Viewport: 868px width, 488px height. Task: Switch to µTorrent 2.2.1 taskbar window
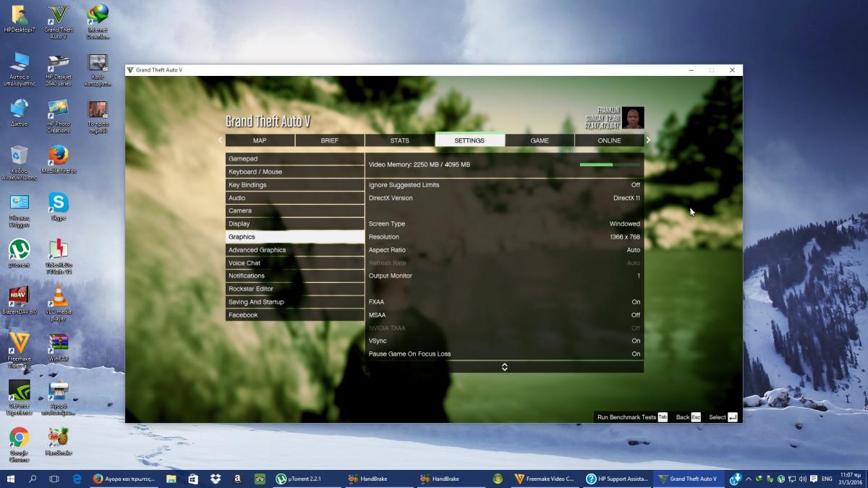tap(305, 479)
